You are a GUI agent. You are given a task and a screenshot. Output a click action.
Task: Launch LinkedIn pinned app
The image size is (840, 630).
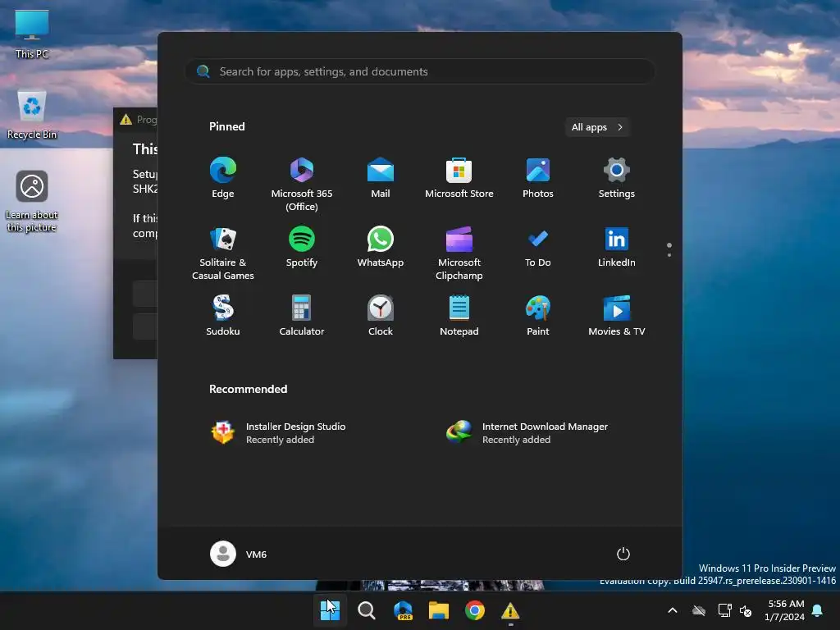tap(617, 247)
